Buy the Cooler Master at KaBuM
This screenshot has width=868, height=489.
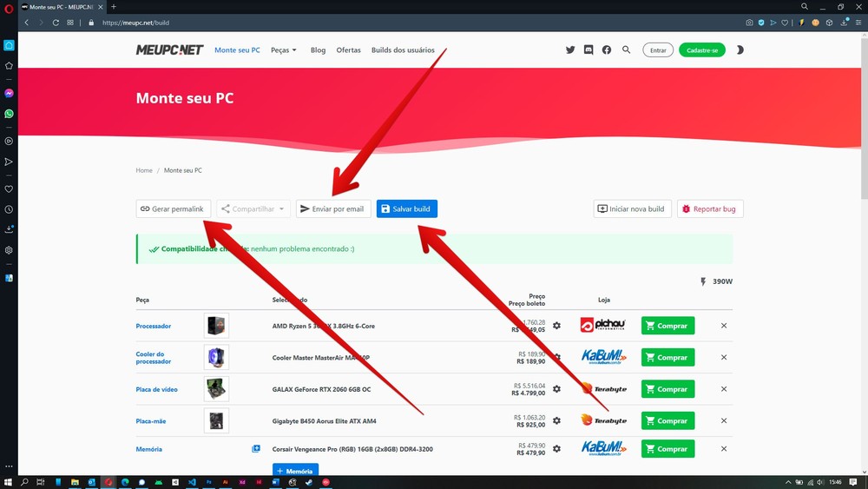coord(667,357)
